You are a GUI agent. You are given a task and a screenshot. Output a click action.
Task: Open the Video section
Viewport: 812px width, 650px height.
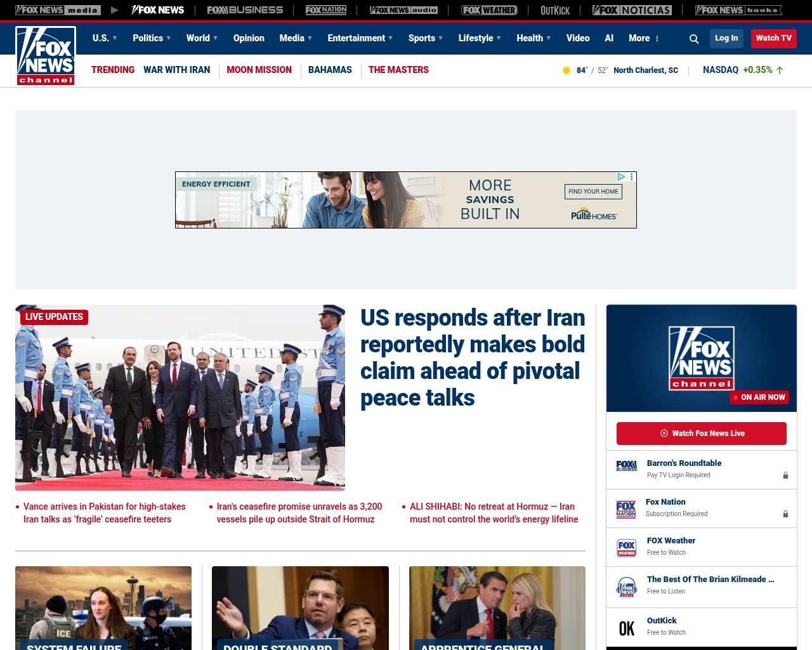click(x=578, y=38)
